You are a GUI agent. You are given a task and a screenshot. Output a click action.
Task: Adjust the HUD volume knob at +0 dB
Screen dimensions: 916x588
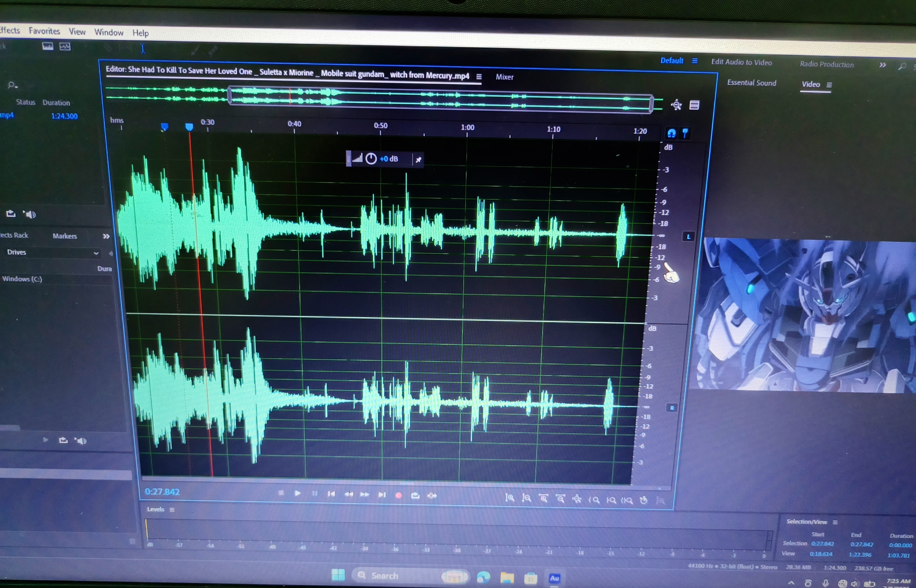pos(371,159)
